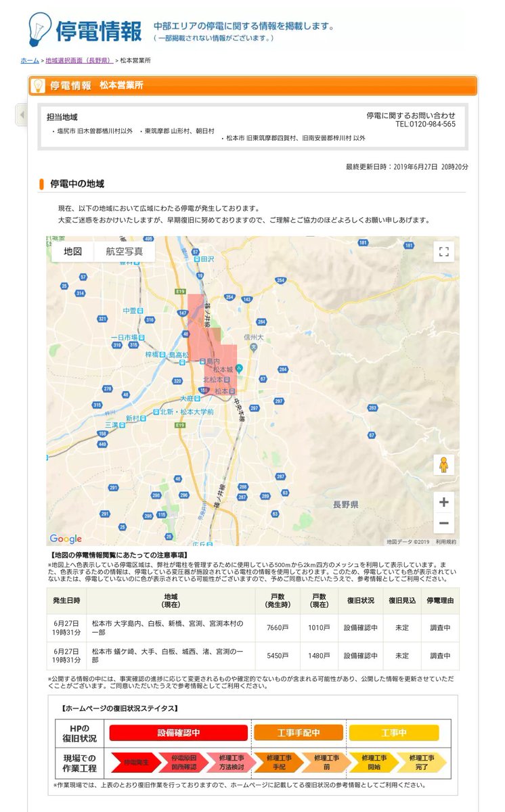This screenshot has height=812, width=505.
Task: Click the 停電発生 step arrow
Action: coord(135,763)
